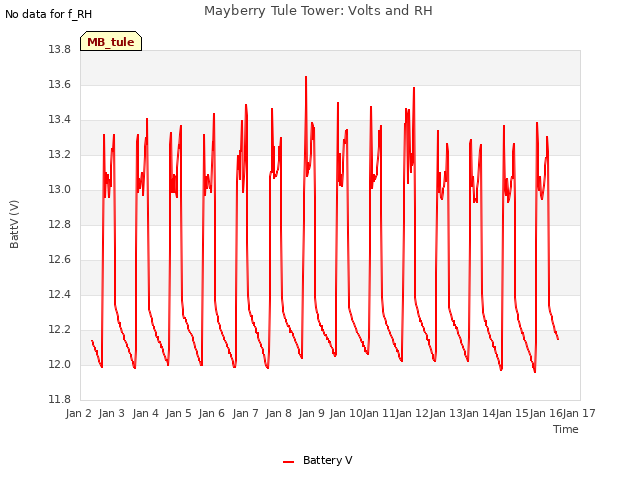Click the 12.4 y-axis value

pyautogui.click(x=60, y=295)
